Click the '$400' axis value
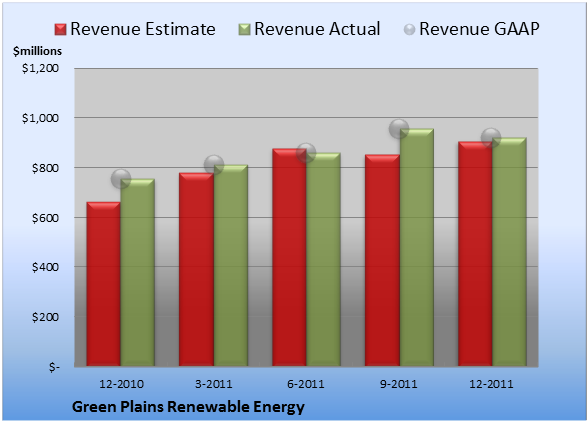The image size is (588, 422). (x=45, y=267)
